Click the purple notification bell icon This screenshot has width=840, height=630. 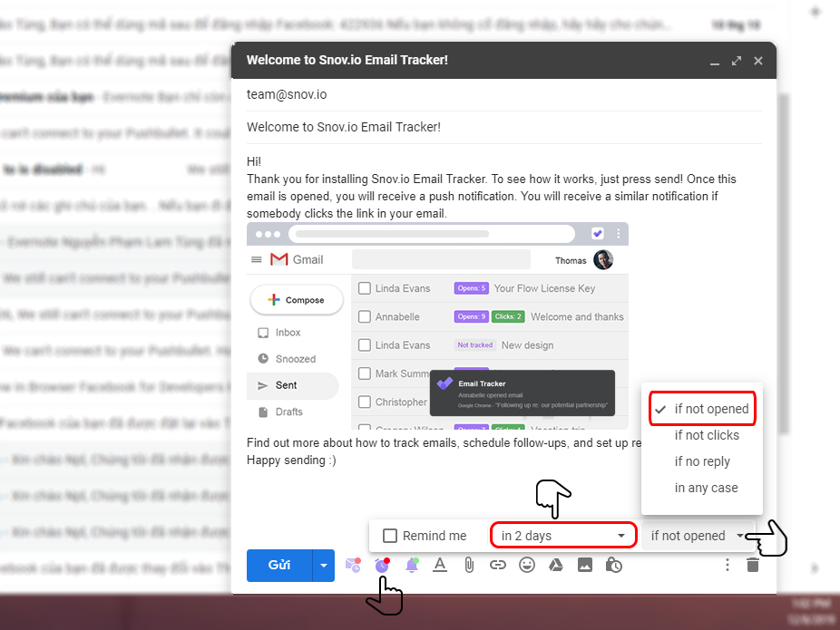(412, 565)
